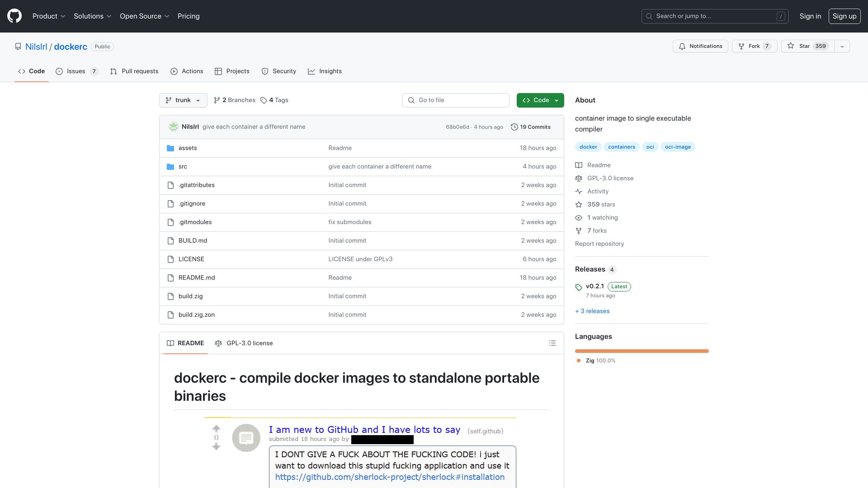Click the reddit post downvote arrow
This screenshot has height=488, width=868.
[216, 446]
